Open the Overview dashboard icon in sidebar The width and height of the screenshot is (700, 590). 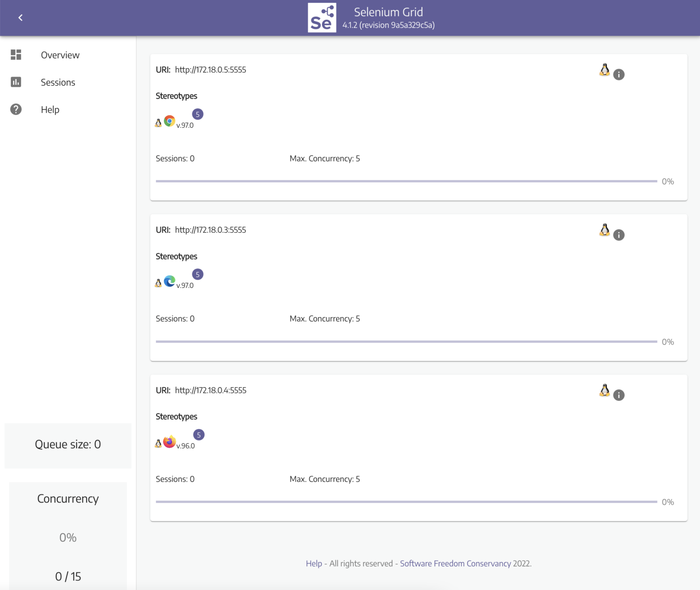(x=16, y=55)
